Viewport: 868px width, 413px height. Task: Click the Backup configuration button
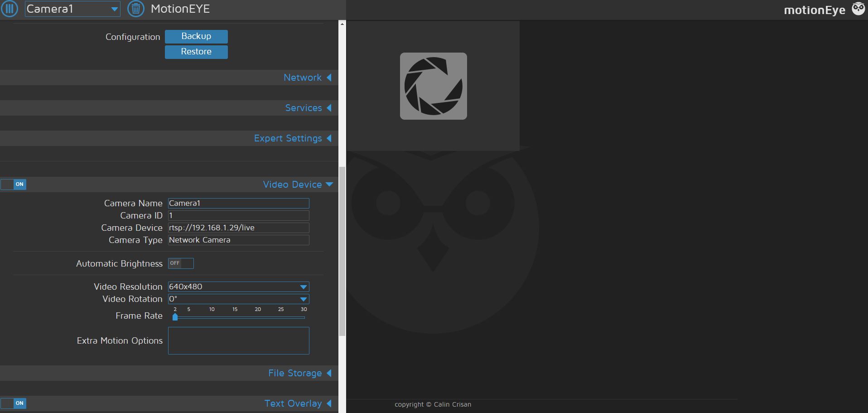[x=196, y=36]
